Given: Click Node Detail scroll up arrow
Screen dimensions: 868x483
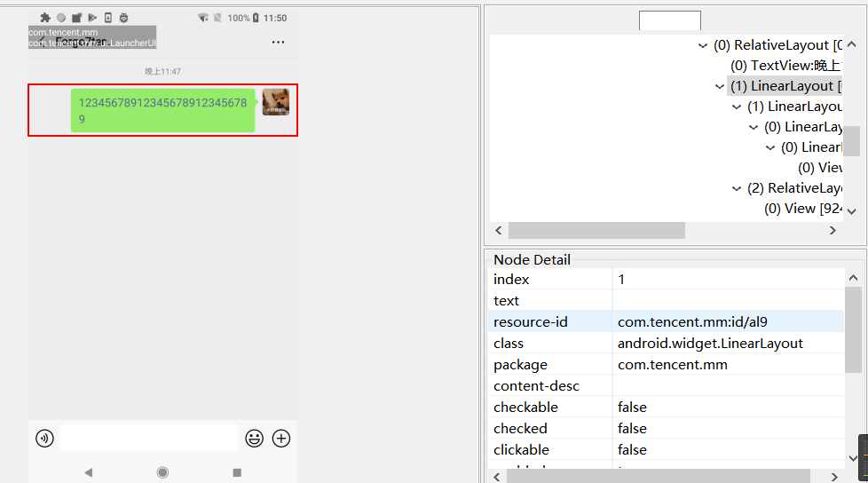Looking at the screenshot, I should (x=853, y=278).
